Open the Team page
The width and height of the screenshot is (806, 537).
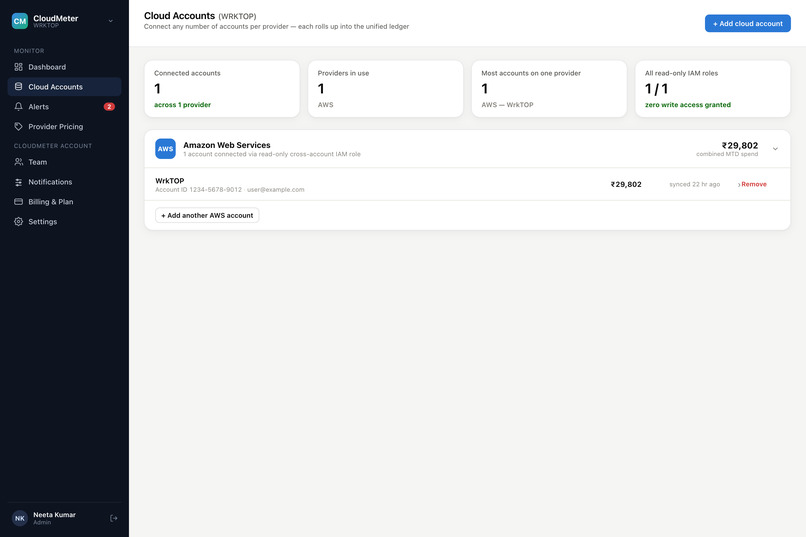(64, 162)
